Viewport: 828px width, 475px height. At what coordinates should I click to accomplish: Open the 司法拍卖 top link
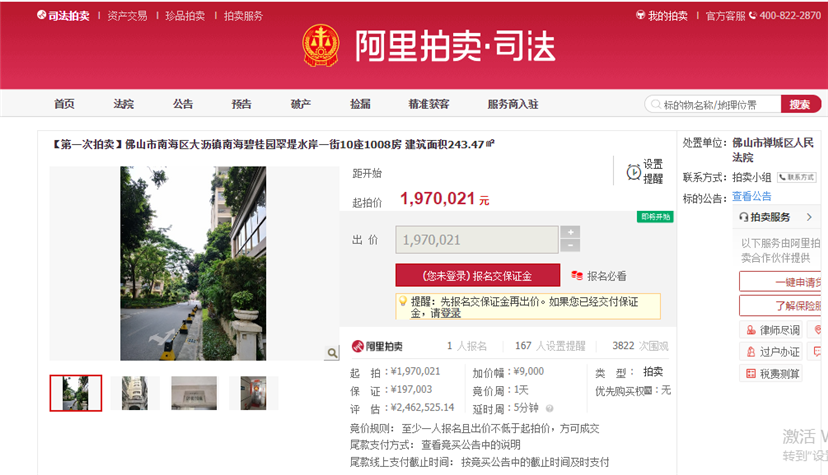(x=64, y=16)
